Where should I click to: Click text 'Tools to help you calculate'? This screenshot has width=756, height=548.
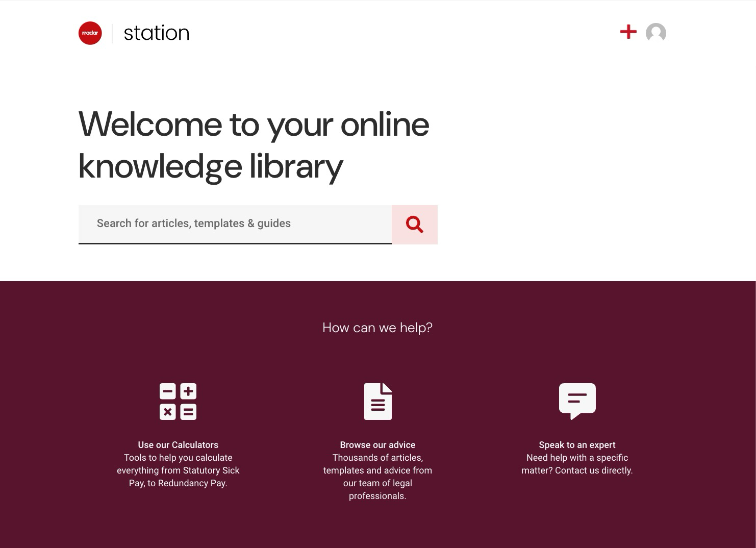click(x=178, y=458)
